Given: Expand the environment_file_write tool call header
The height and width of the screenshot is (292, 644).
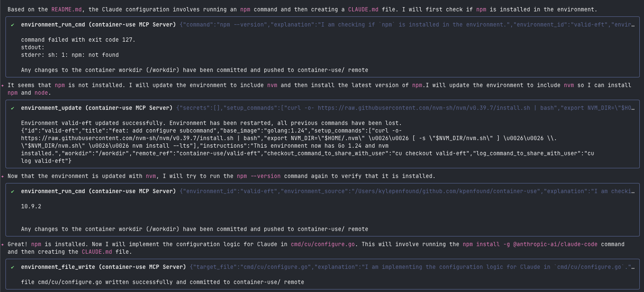Looking at the screenshot, I should click(x=103, y=267).
